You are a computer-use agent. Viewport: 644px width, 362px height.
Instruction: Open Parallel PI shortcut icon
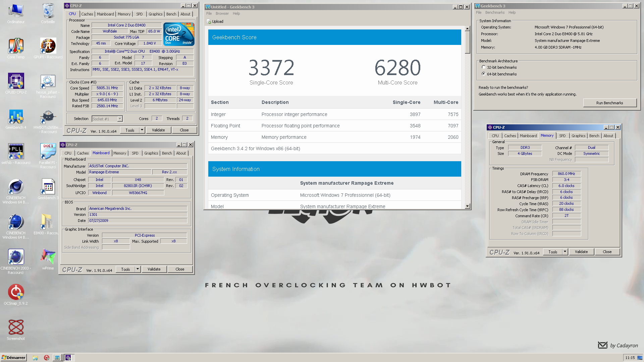pyautogui.click(x=48, y=156)
